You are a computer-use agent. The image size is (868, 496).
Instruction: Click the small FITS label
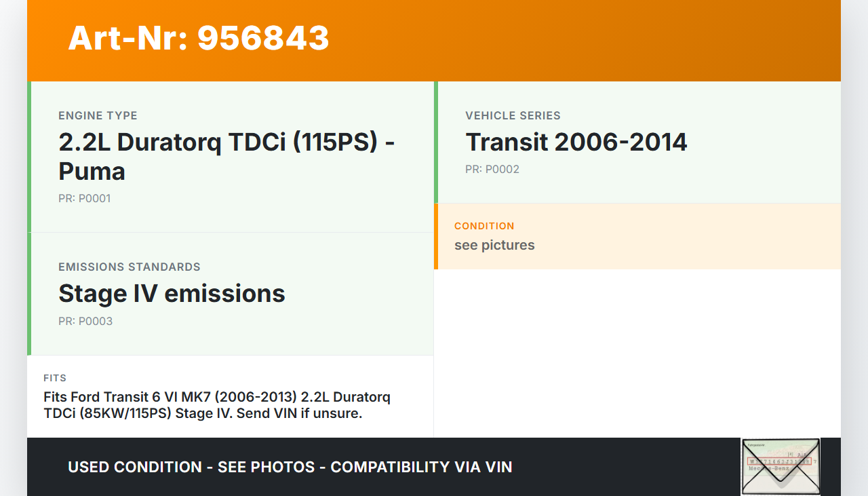click(55, 378)
